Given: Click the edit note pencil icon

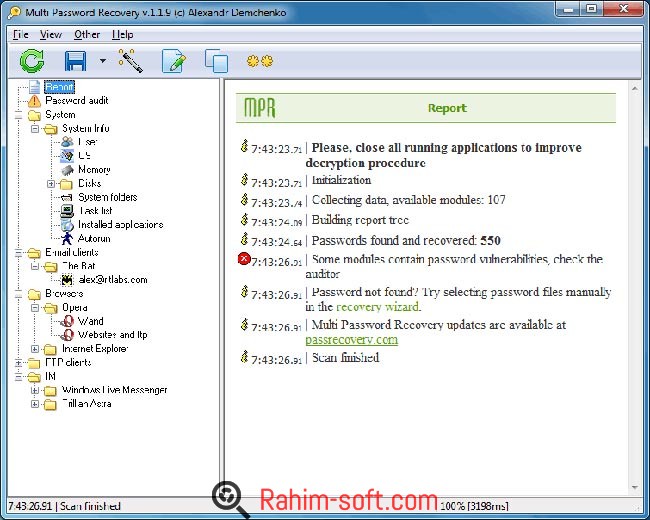Looking at the screenshot, I should point(174,61).
